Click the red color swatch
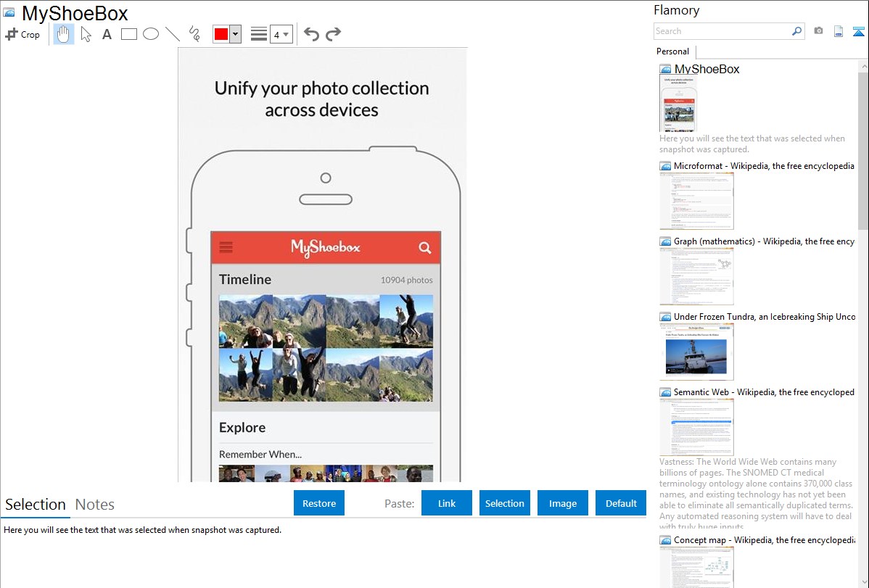Image resolution: width=869 pixels, height=588 pixels. point(221,34)
